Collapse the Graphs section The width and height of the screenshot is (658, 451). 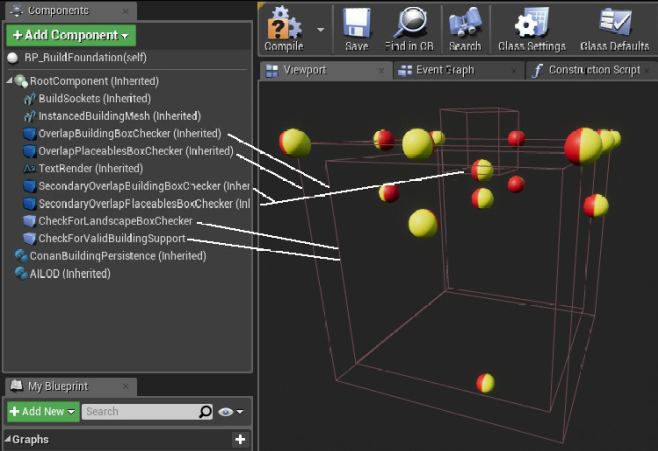(x=7, y=440)
